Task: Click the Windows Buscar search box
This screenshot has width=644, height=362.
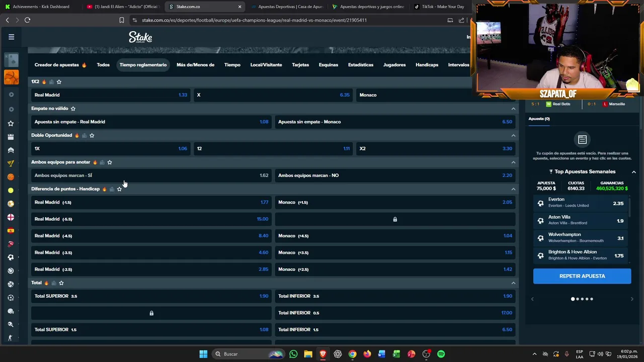Action: click(x=249, y=354)
